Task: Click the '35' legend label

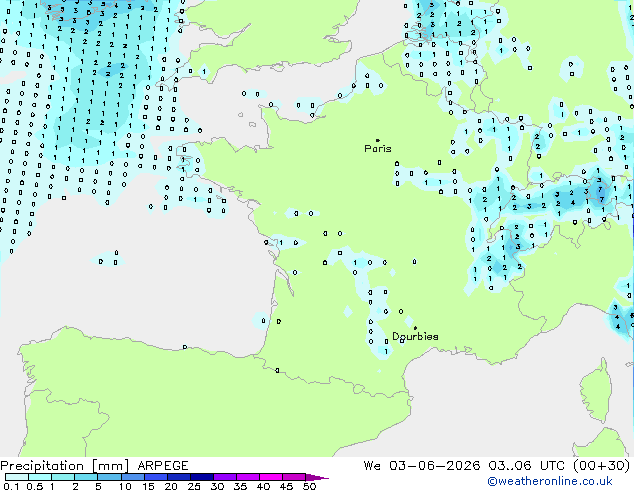Action: (240, 486)
